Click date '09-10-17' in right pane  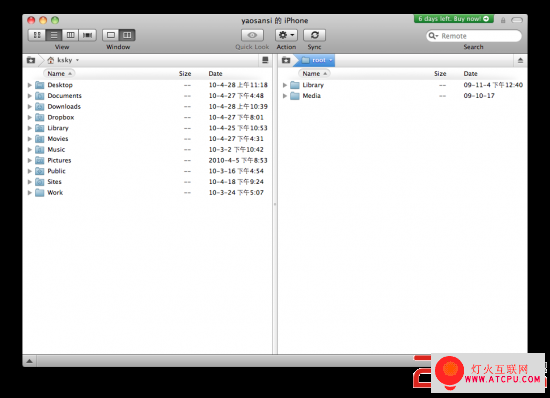479,96
